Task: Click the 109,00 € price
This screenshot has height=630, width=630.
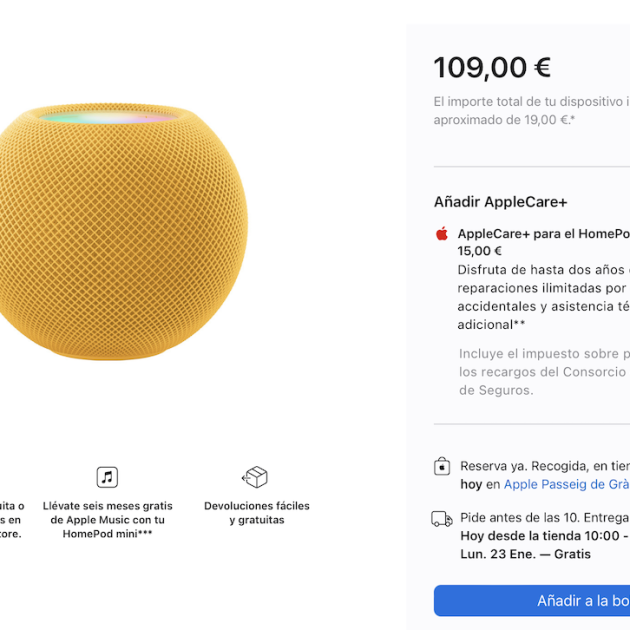Action: [492, 68]
